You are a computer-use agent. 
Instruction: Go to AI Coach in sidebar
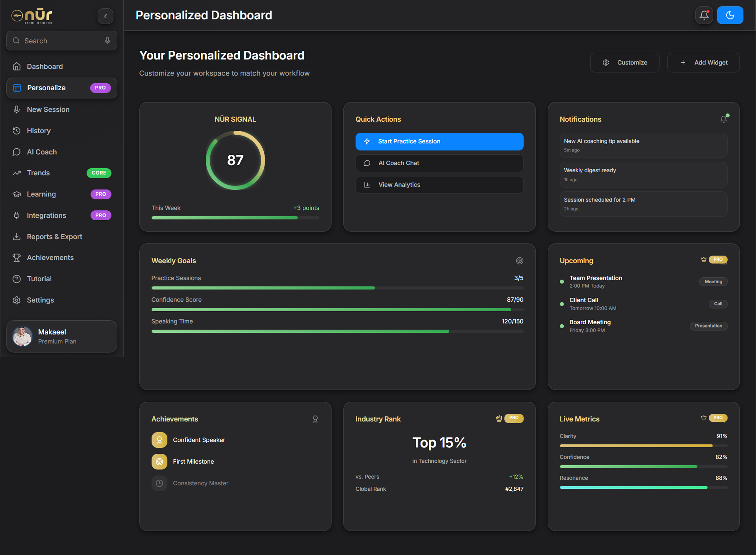click(42, 152)
